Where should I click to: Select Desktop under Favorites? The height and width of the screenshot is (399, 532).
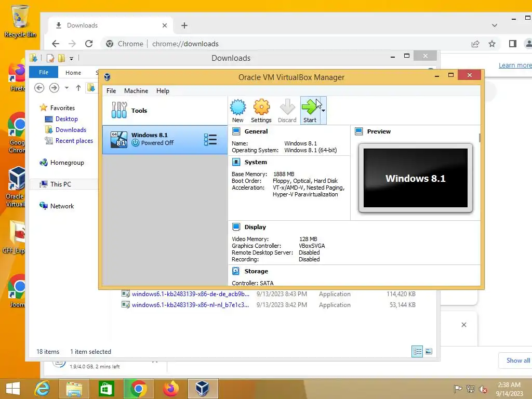coord(66,119)
